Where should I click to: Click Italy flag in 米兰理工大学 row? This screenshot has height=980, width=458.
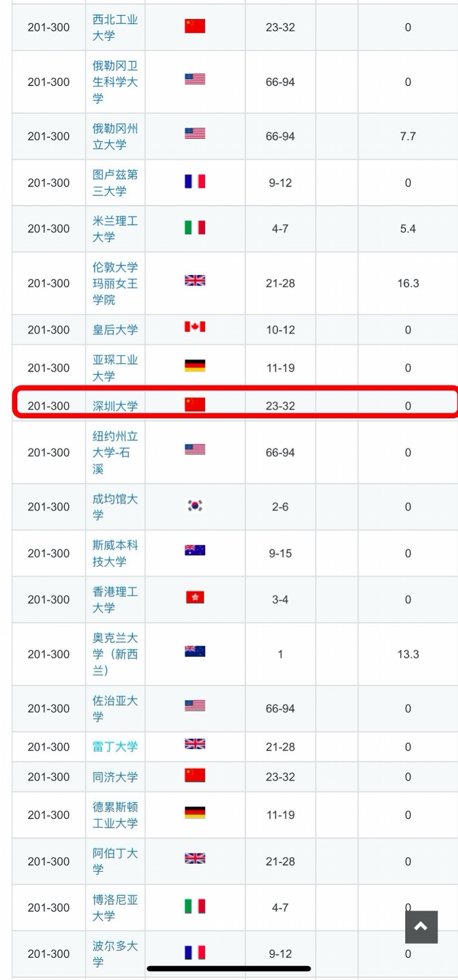click(x=195, y=227)
